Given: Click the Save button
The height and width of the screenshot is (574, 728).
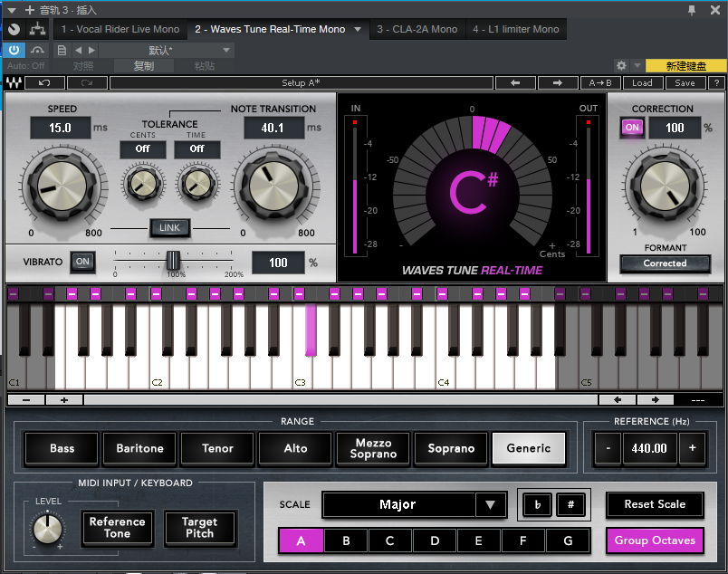Looking at the screenshot, I should click(685, 83).
